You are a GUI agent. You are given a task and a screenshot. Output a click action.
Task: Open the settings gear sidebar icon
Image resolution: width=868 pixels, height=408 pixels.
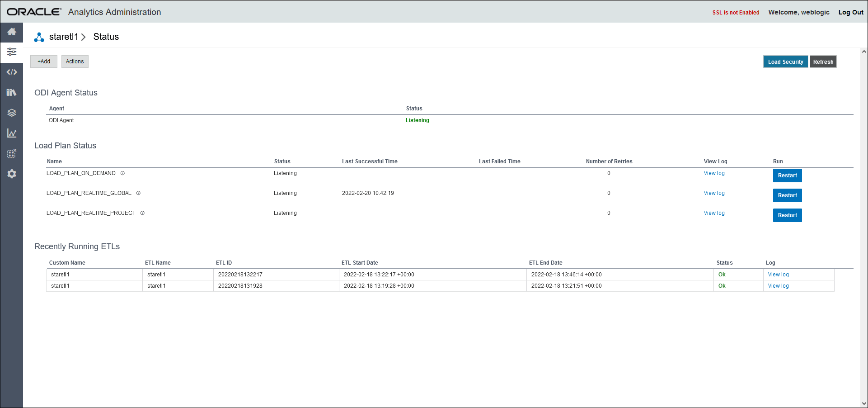click(12, 174)
